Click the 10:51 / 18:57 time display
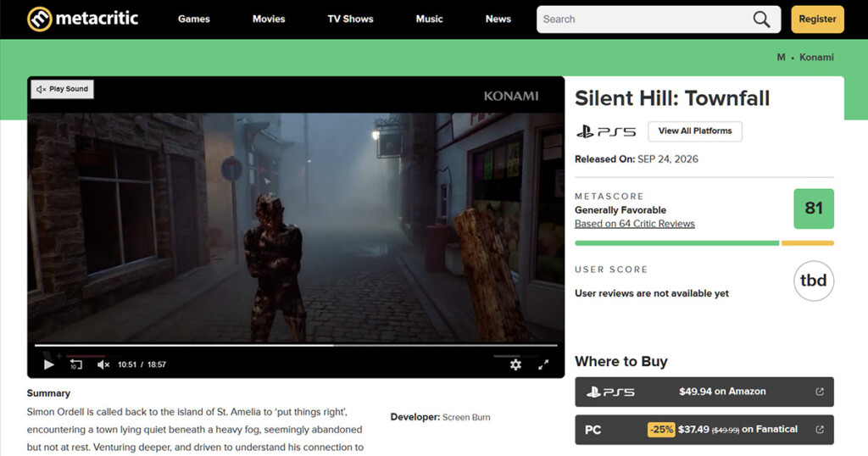 pyautogui.click(x=142, y=364)
